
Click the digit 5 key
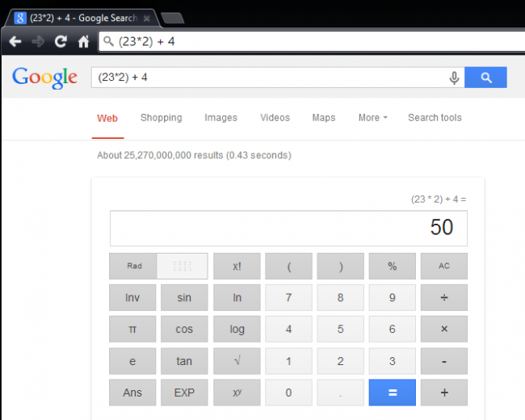(341, 329)
